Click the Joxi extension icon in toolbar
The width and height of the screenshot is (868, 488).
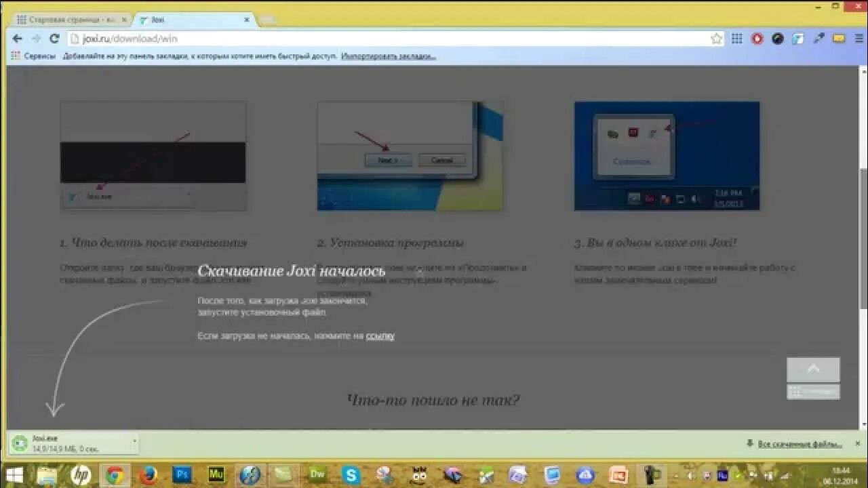[798, 39]
